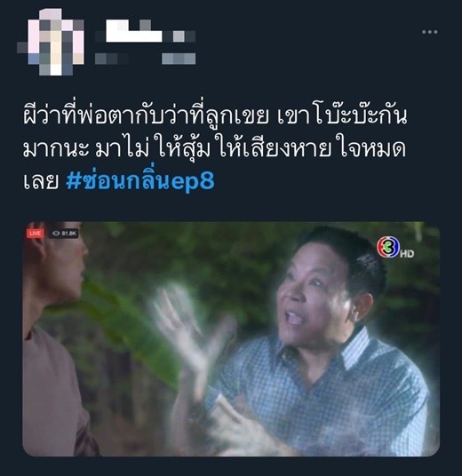
Task: Open the three-dot more options menu
Action: coord(429,32)
